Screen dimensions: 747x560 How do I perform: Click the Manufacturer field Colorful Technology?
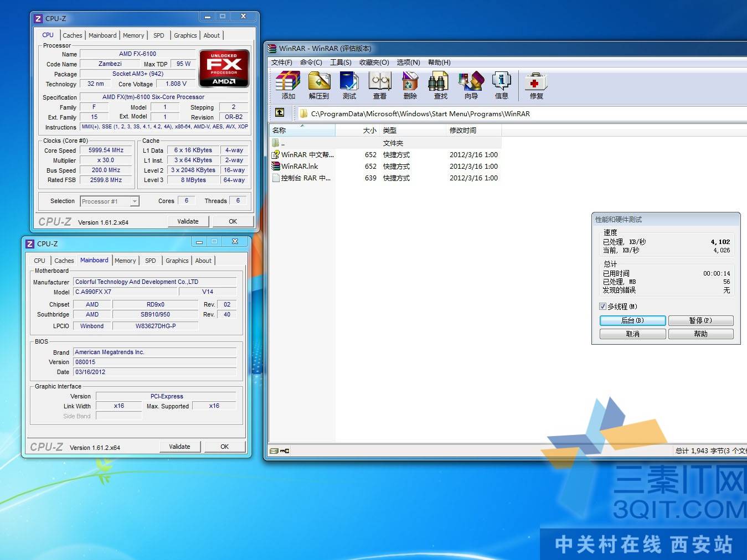click(x=155, y=282)
